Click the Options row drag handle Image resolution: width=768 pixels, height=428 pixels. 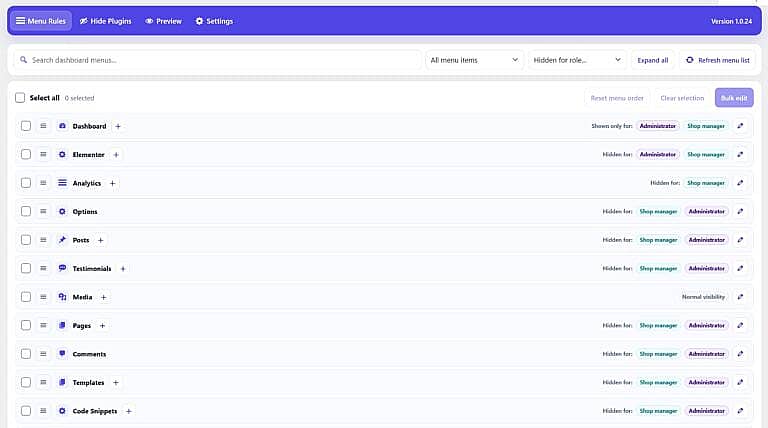43,211
